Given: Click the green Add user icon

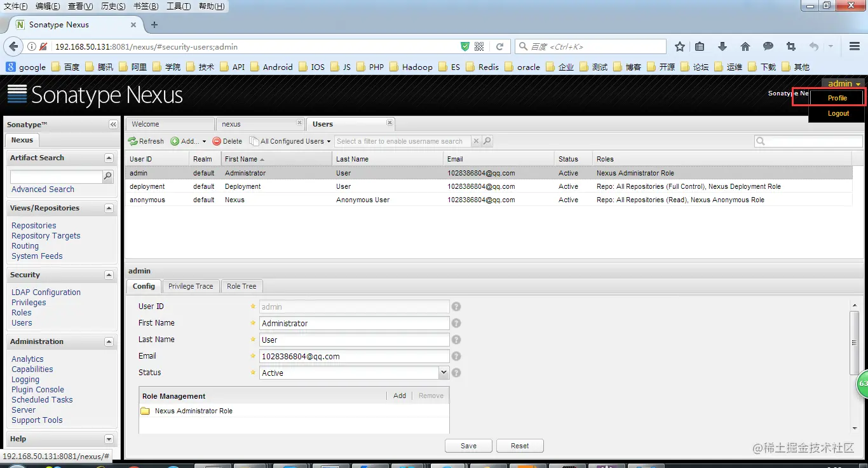Looking at the screenshot, I should [x=175, y=141].
